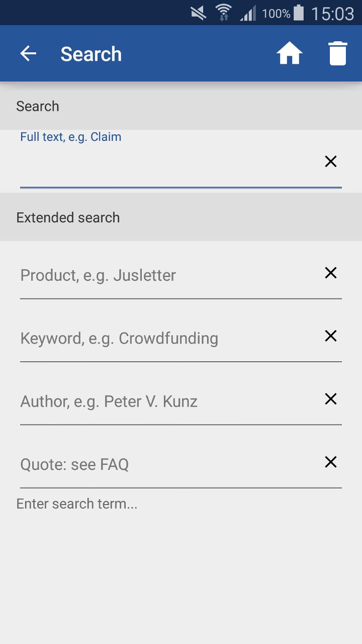Select the Author, e.g. Peter V. Kunz field
Viewport: 362px width, 644px height.
coord(166,401)
